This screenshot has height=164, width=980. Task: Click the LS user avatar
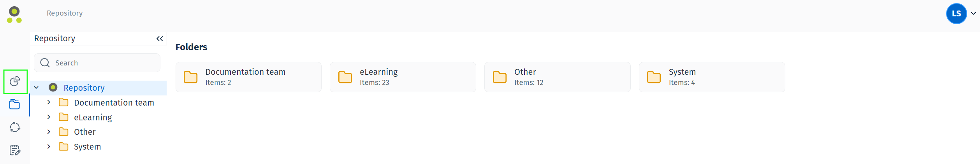(956, 14)
